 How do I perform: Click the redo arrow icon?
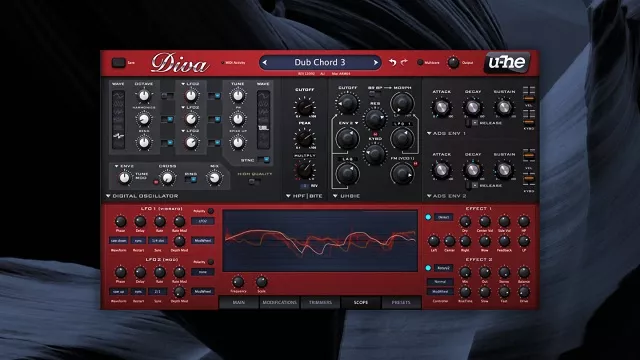pyautogui.click(x=404, y=62)
